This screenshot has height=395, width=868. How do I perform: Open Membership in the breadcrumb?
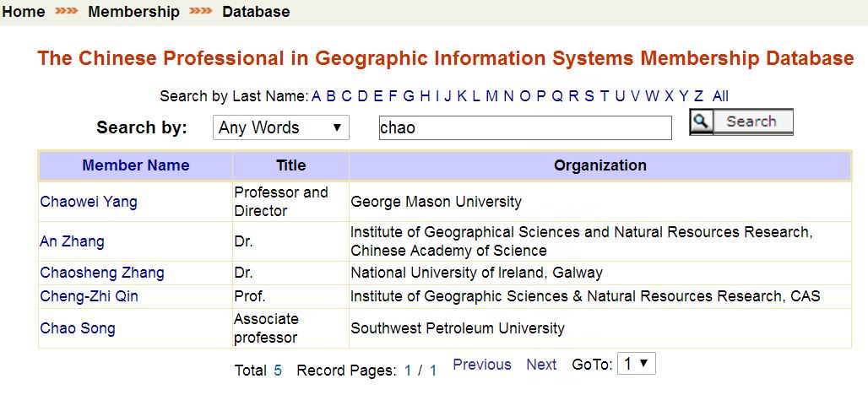[x=133, y=12]
